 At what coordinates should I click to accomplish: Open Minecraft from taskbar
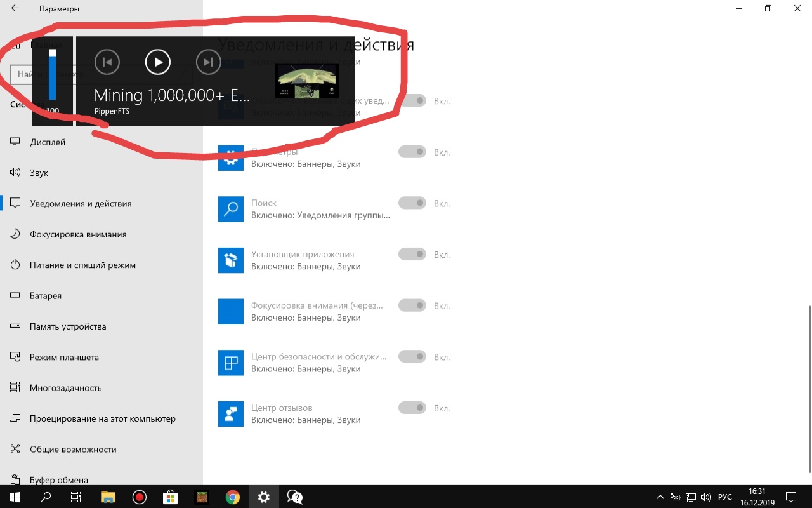pyautogui.click(x=201, y=497)
